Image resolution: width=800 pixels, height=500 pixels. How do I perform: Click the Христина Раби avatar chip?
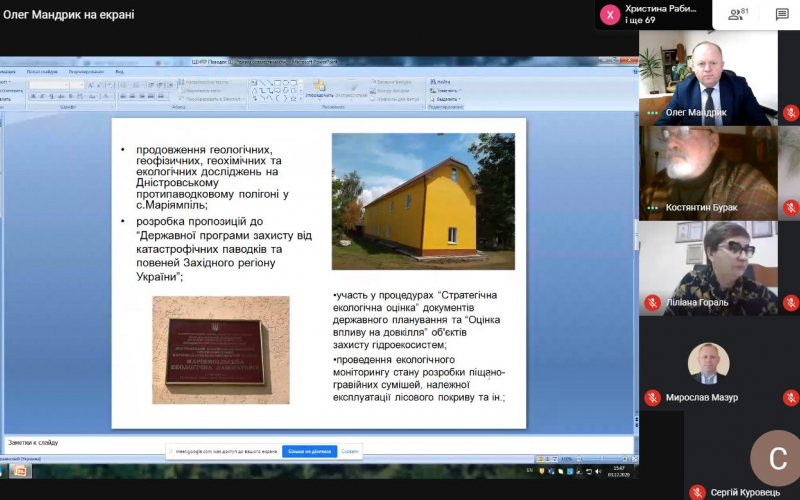coord(610,15)
